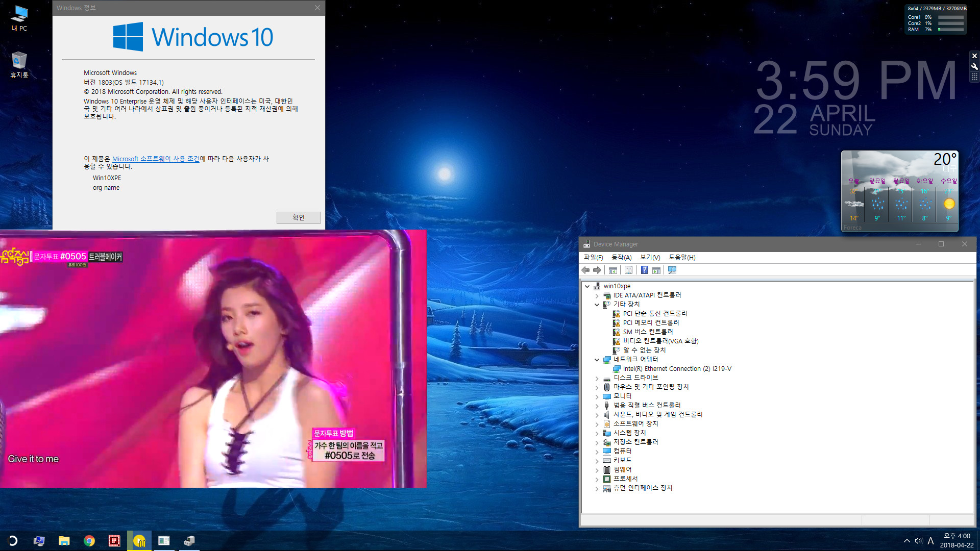Collapse the win10xpe root node
This screenshot has height=551, width=980.
point(587,286)
